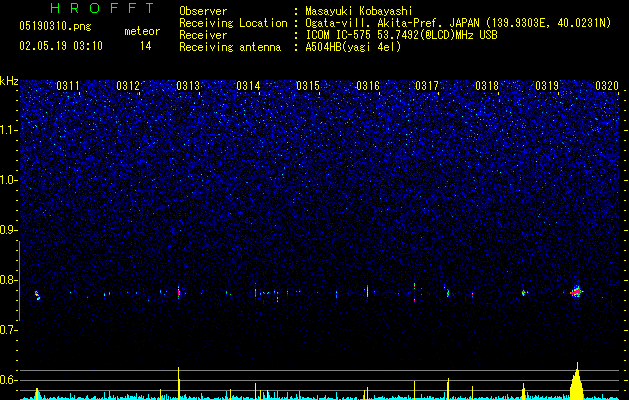Click the meteor count value 14
This screenshot has height=400, width=629.
pos(146,46)
